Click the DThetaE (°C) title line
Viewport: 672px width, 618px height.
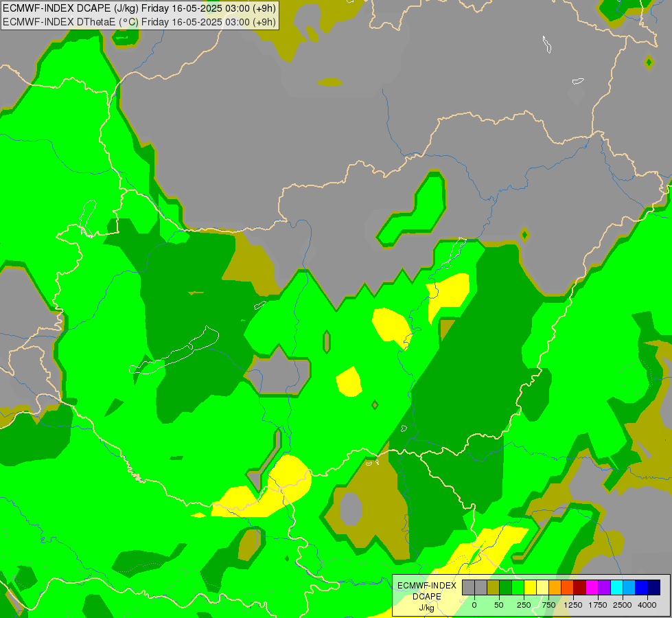tap(139, 22)
